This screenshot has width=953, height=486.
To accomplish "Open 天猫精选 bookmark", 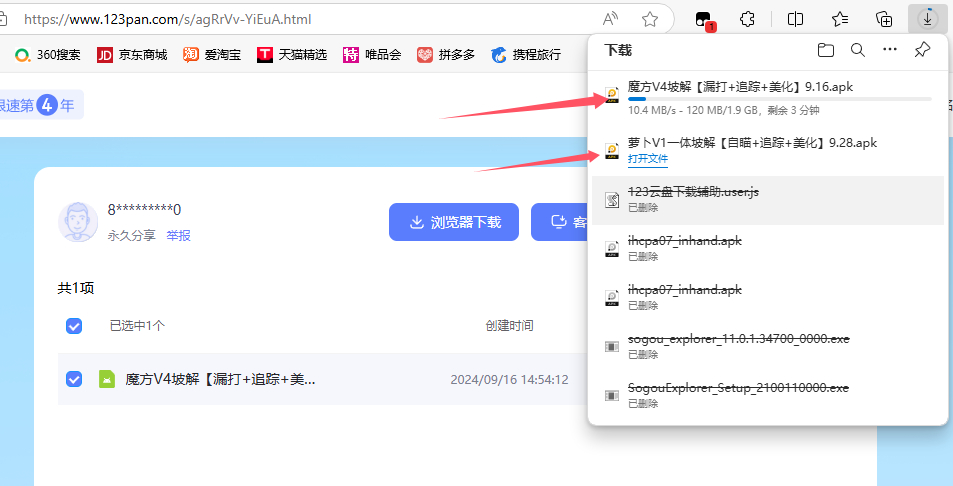I will (x=292, y=55).
